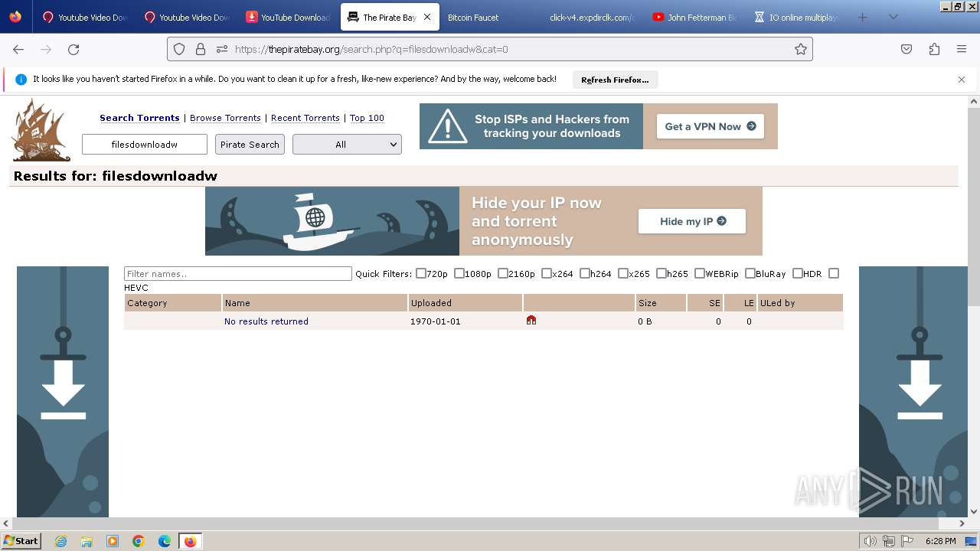
Task: Dismiss the Firefox refresh notification bar
Action: click(962, 80)
